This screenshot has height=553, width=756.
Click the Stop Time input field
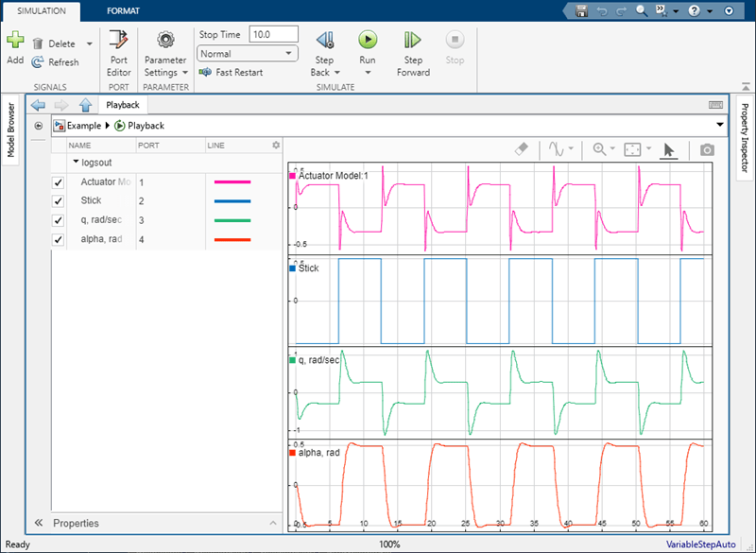tap(273, 34)
